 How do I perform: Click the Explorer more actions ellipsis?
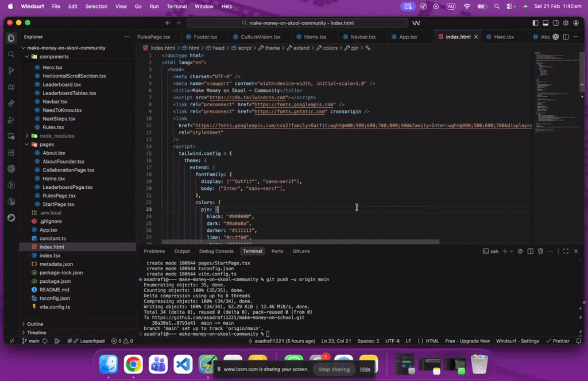coord(127,37)
